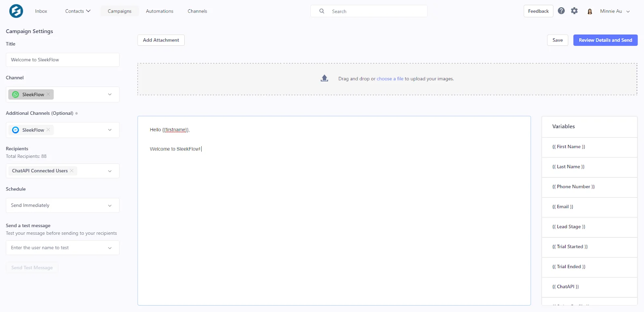This screenshot has width=644, height=312.
Task: Insert the Last Name variable
Action: [589, 167]
